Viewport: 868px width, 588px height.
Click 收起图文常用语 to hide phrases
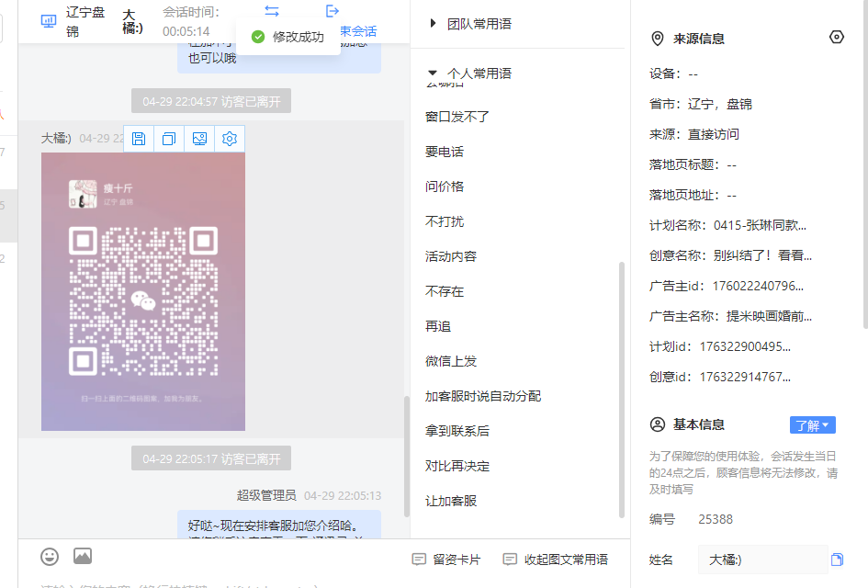555,560
